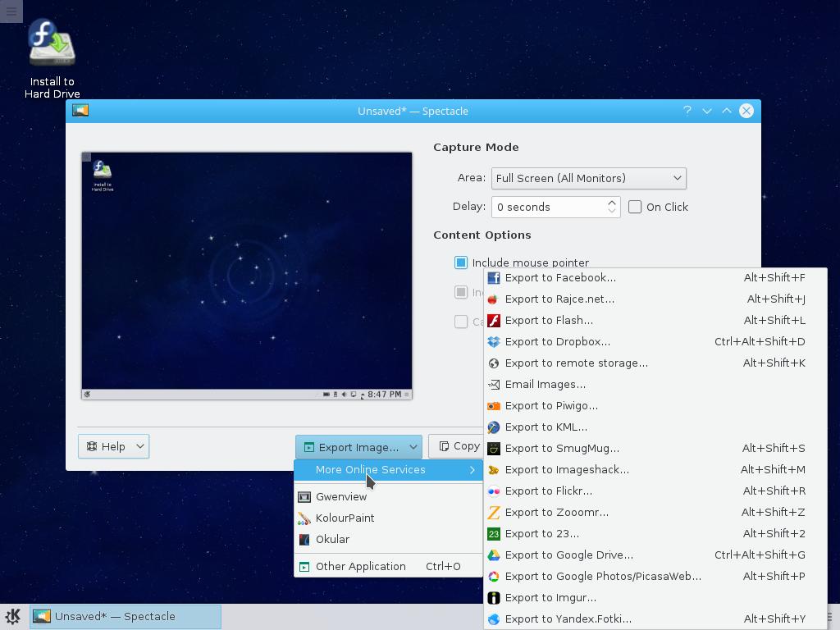This screenshot has width=840, height=630.
Task: Click the Rajce.net tomato icon
Action: [x=493, y=299]
